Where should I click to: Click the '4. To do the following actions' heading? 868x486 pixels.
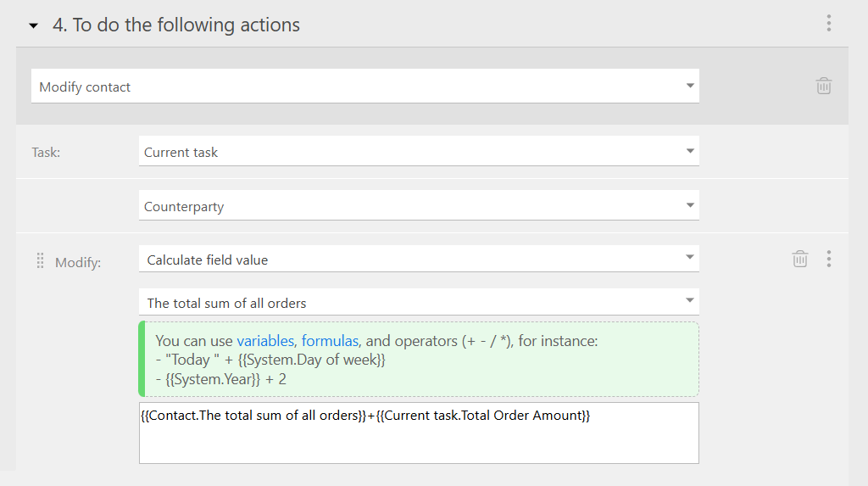point(176,25)
